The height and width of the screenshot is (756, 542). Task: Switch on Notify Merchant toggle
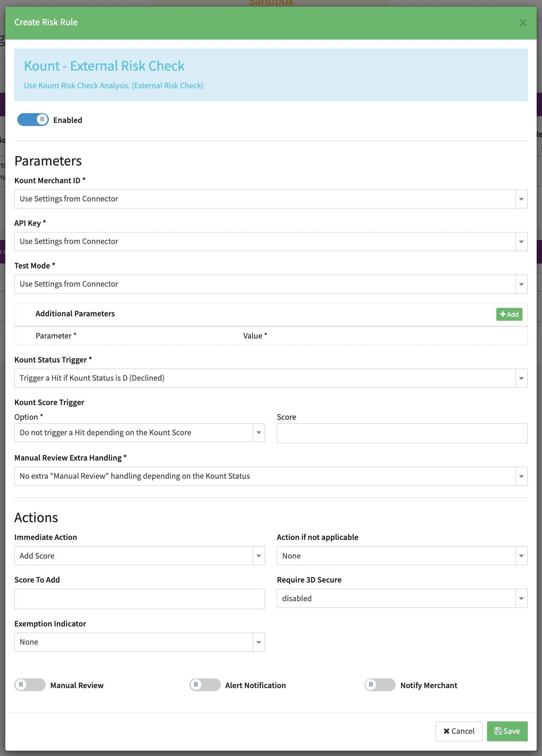pos(380,685)
